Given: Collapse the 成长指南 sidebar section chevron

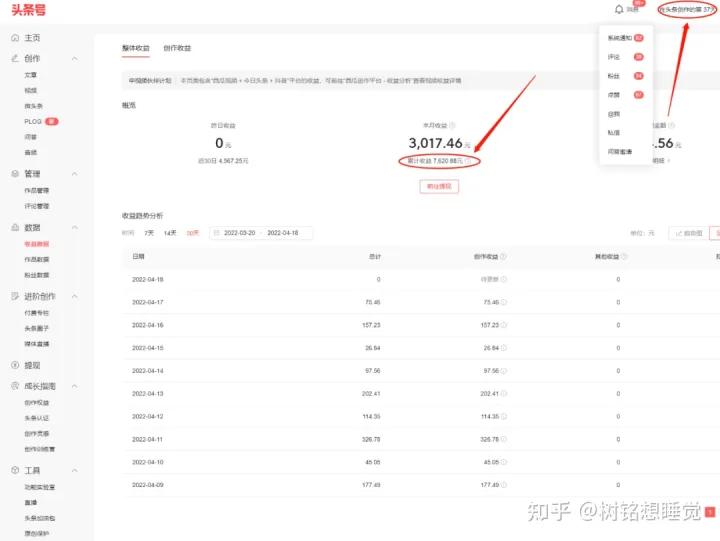Looking at the screenshot, I should (74, 386).
